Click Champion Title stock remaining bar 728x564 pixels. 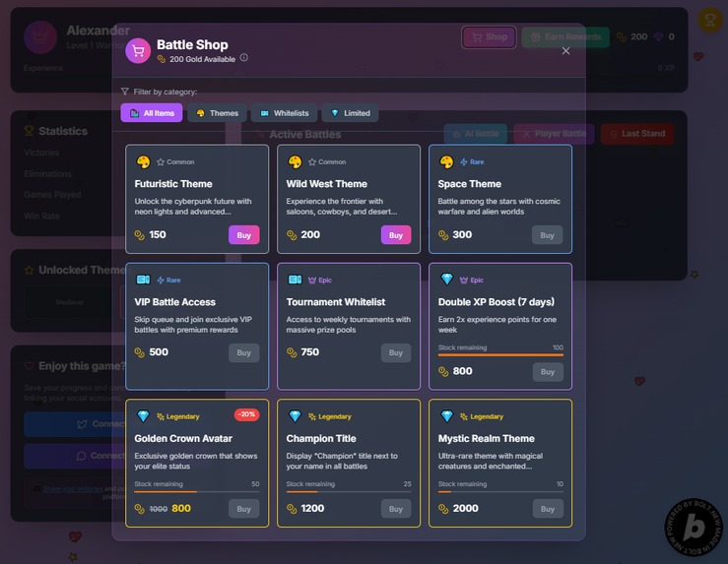pyautogui.click(x=349, y=491)
